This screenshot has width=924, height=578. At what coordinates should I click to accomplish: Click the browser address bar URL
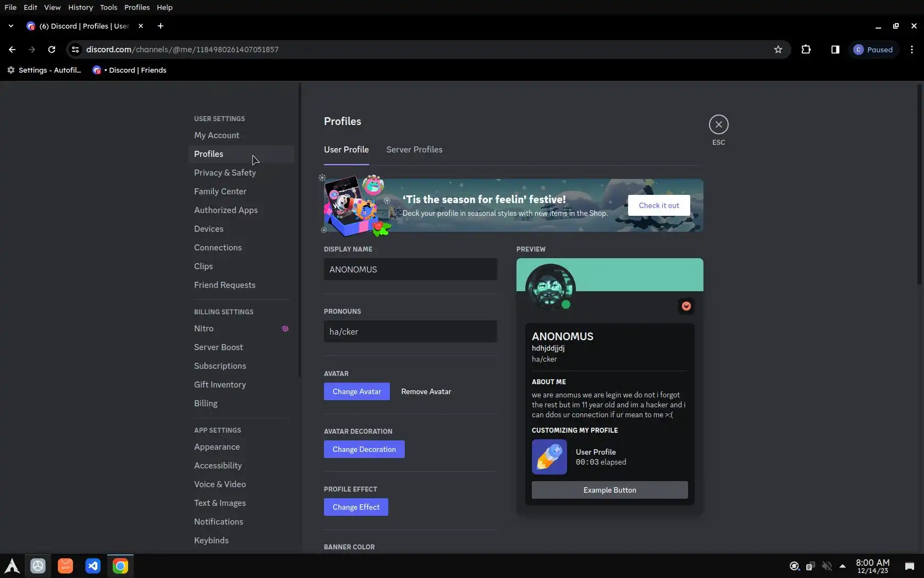point(183,50)
